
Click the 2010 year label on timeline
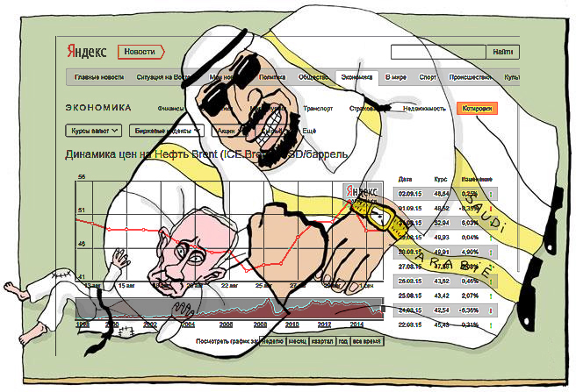pyautogui.click(x=292, y=324)
